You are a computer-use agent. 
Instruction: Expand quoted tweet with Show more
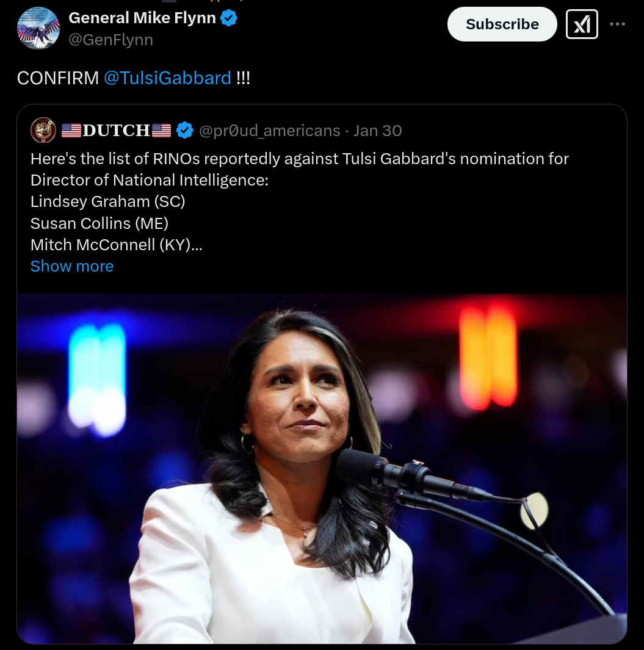pyautogui.click(x=72, y=266)
